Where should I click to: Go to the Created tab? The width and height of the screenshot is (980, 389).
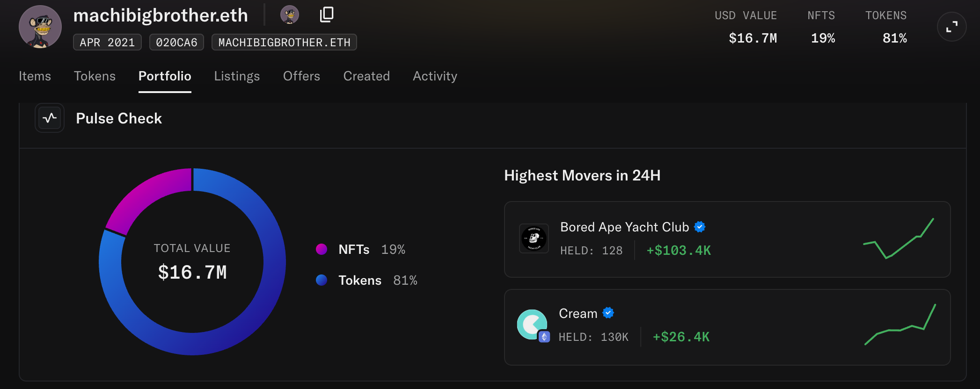click(366, 76)
